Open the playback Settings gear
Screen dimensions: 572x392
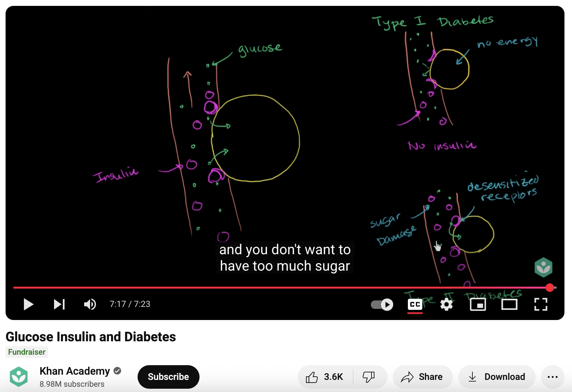tap(446, 304)
